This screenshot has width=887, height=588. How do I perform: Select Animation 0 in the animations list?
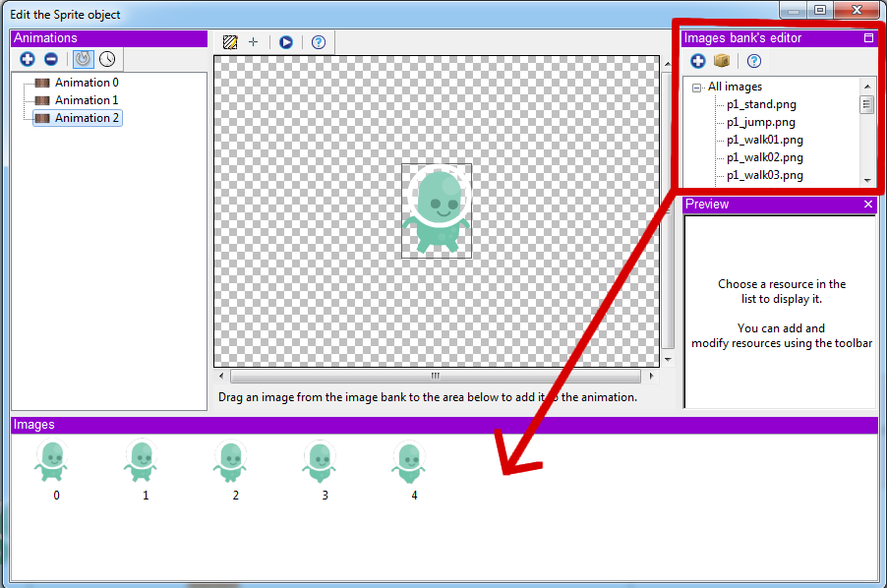[86, 83]
